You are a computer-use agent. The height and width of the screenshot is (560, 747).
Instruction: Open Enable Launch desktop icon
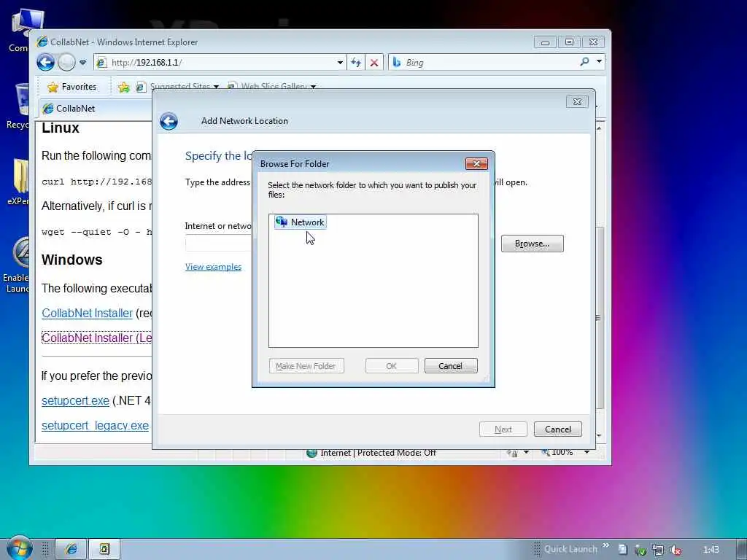coord(16,265)
